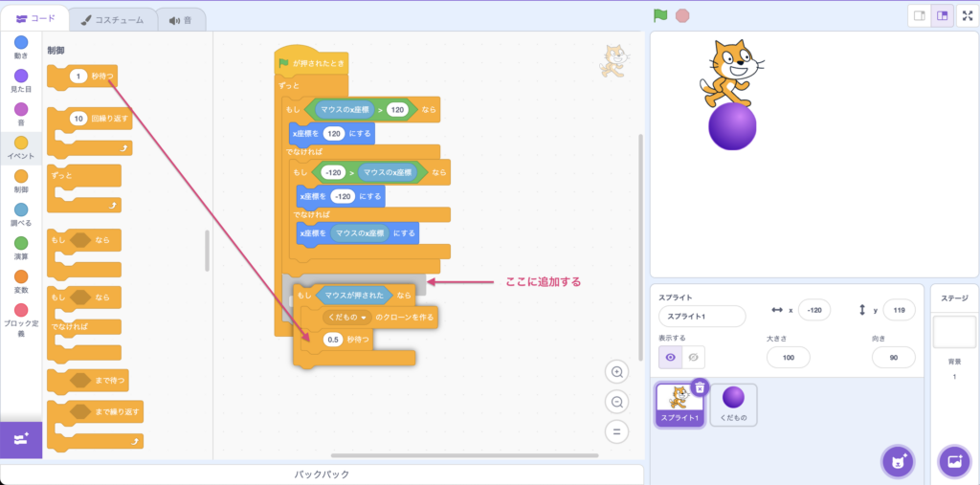The width and height of the screenshot is (980, 485).
Task: Switch to large stage layout
Action: click(x=942, y=15)
